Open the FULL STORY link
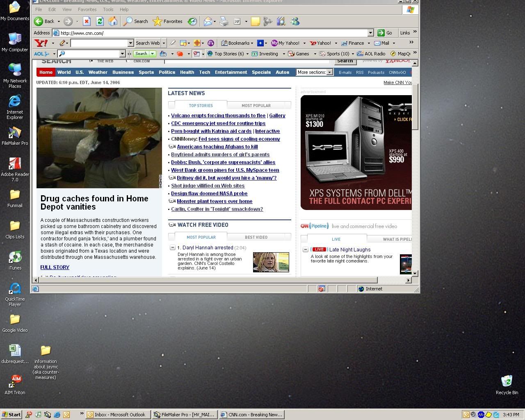The image size is (525, 420). [x=55, y=267]
